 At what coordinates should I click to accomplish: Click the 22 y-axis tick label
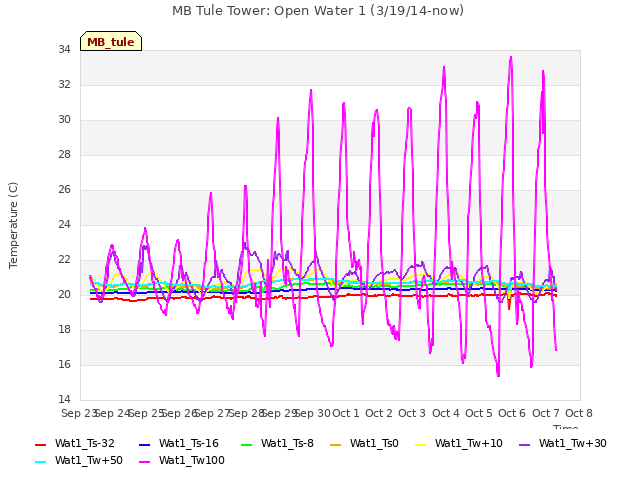[64, 260]
